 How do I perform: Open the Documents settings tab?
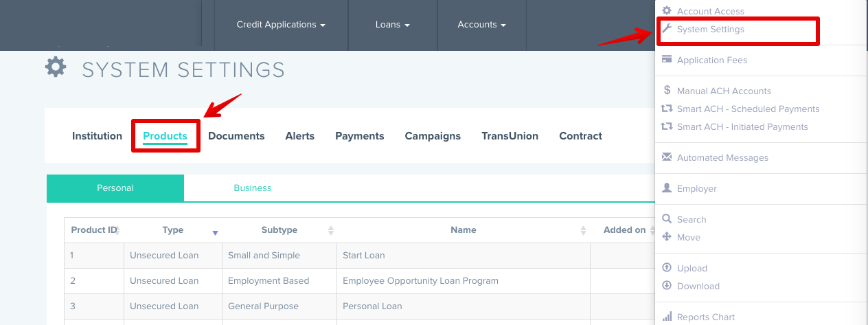point(236,136)
